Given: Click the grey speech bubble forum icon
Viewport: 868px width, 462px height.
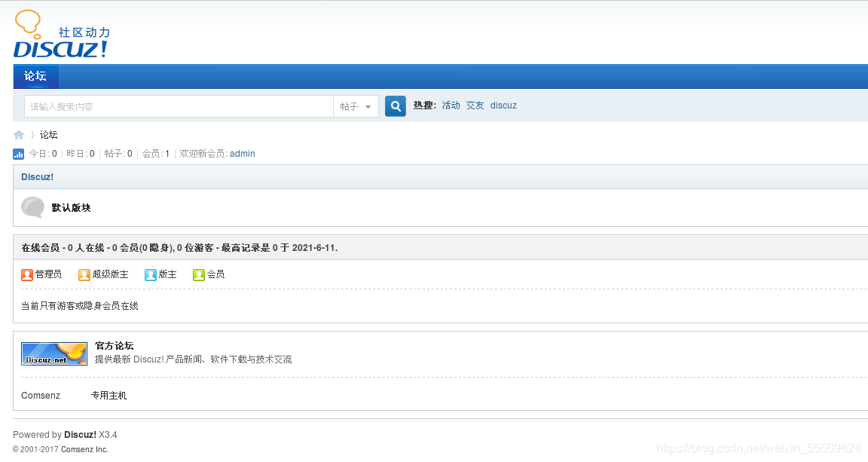Looking at the screenshot, I should [x=32, y=207].
